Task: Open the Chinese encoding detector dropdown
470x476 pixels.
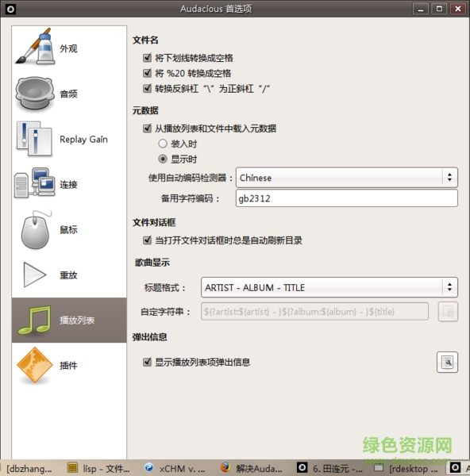Action: (x=347, y=178)
